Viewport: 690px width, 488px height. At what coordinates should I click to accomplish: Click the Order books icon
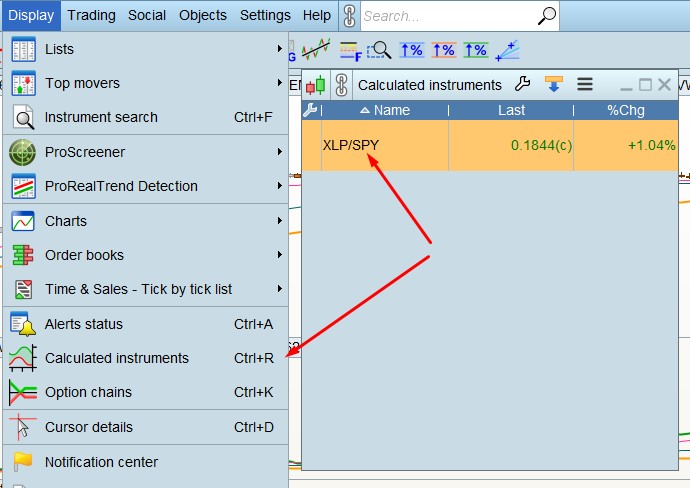point(22,255)
